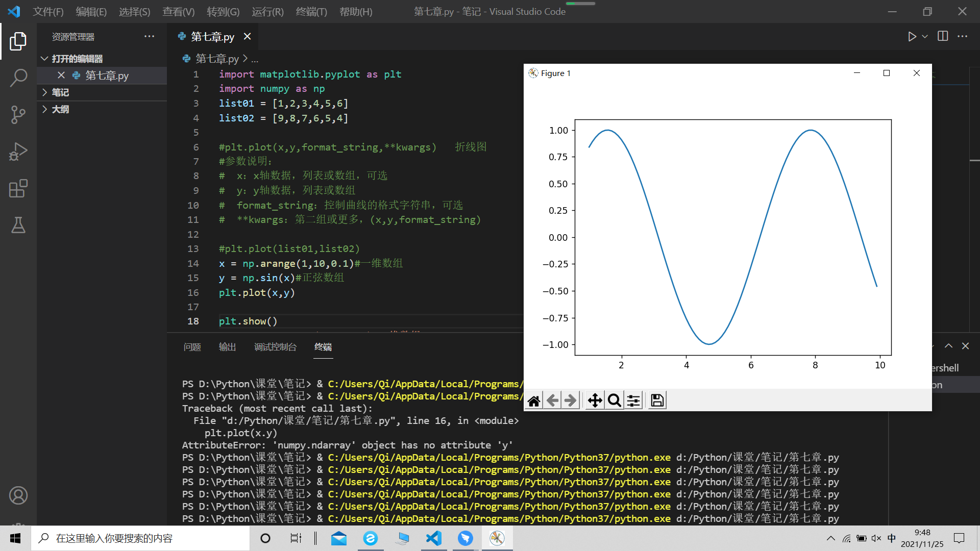
Task: Open the Testing flask view
Action: pyautogui.click(x=18, y=225)
